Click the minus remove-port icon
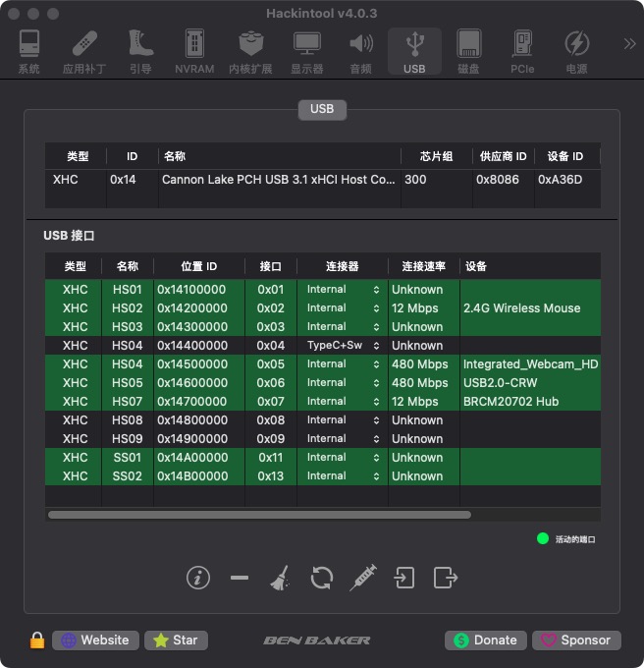Image resolution: width=644 pixels, height=668 pixels. point(239,578)
